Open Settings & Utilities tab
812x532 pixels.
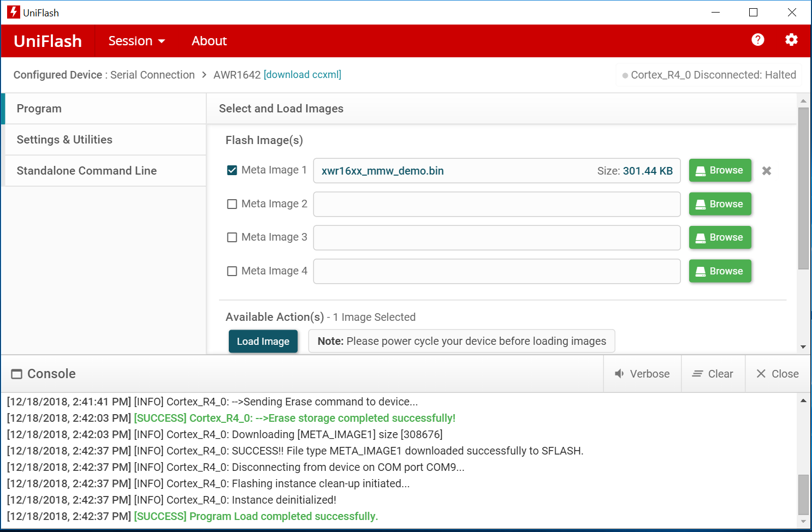105,140
